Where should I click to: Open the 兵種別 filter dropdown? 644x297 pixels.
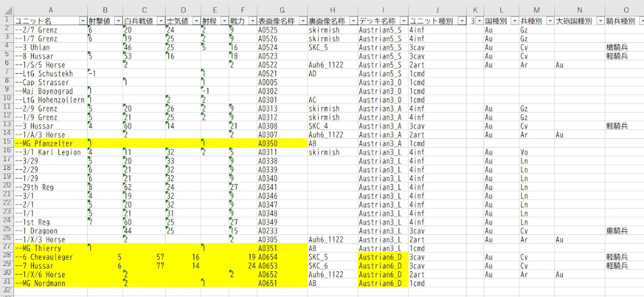pyautogui.click(x=549, y=21)
